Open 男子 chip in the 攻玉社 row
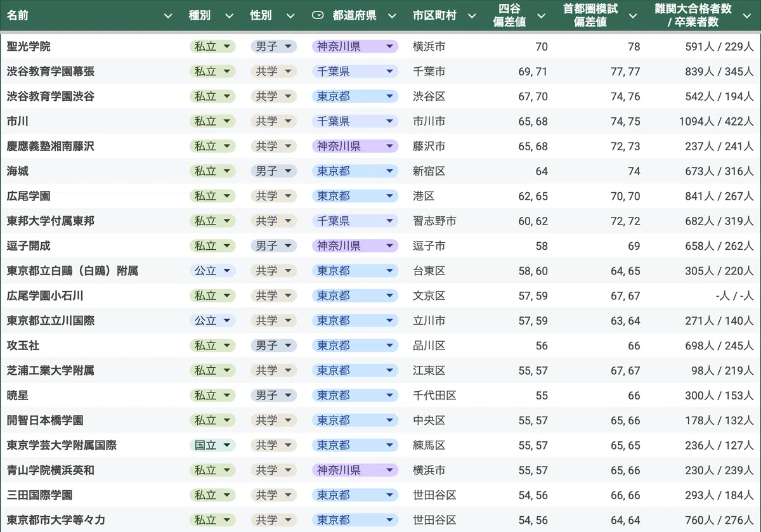Screen dimensions: 761x532 pos(273,346)
